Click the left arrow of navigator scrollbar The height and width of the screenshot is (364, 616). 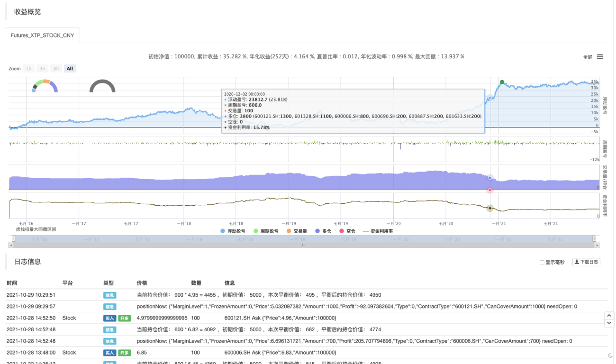click(10, 246)
